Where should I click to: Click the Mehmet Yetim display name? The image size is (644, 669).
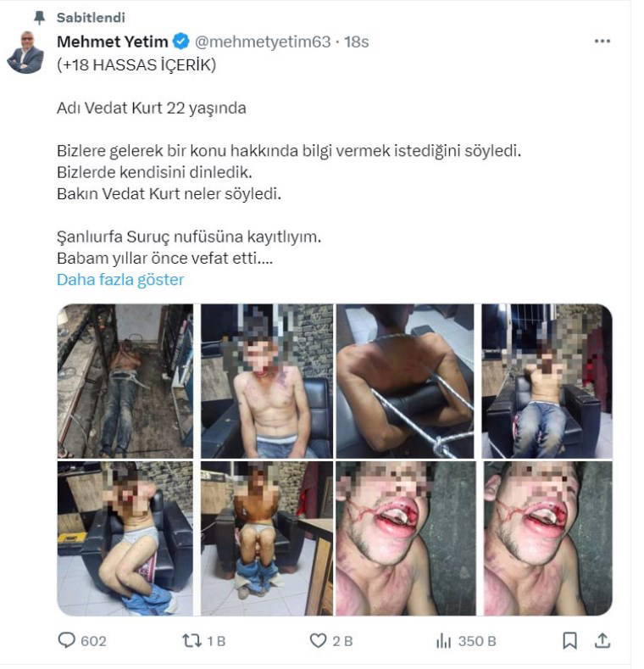click(112, 41)
